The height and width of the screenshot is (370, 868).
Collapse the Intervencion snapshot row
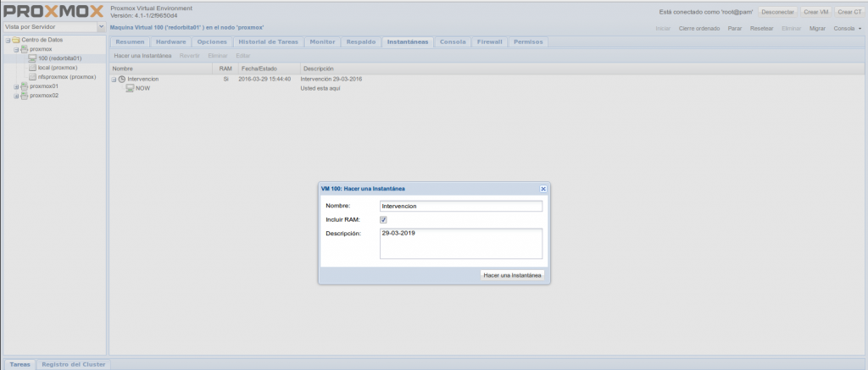click(x=114, y=79)
